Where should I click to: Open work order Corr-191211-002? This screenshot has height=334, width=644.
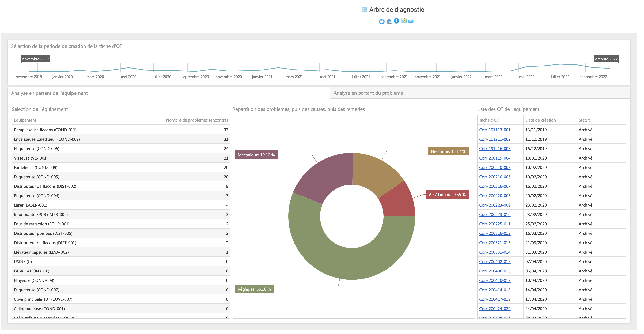click(495, 139)
